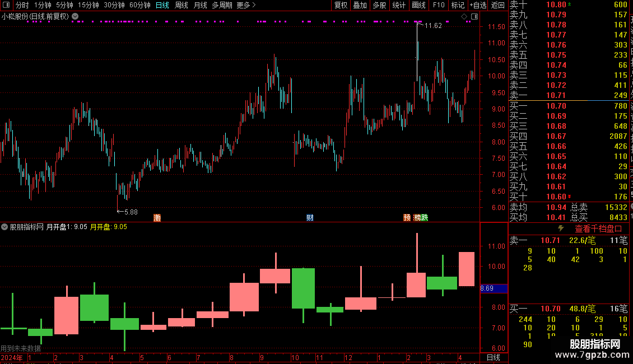This screenshot has width=633, height=364.
Task: Toggle 叠加 overlay button
Action: click(x=360, y=5)
